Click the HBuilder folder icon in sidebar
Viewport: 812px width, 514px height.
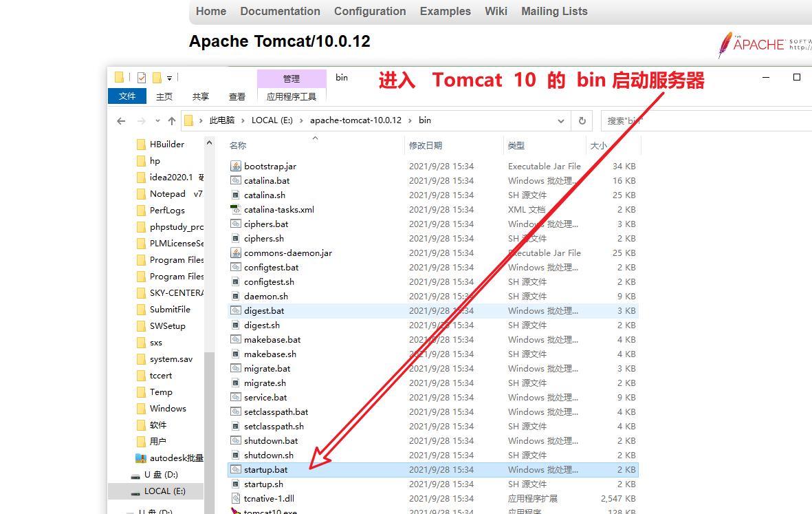141,144
